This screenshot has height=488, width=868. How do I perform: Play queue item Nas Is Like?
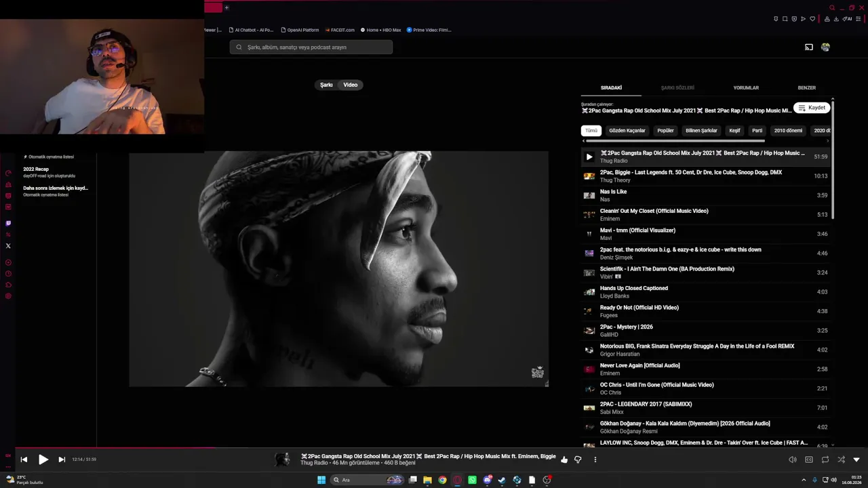705,195
